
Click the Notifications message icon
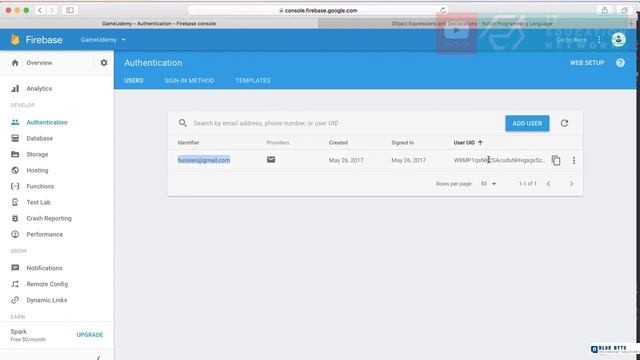tap(15, 268)
